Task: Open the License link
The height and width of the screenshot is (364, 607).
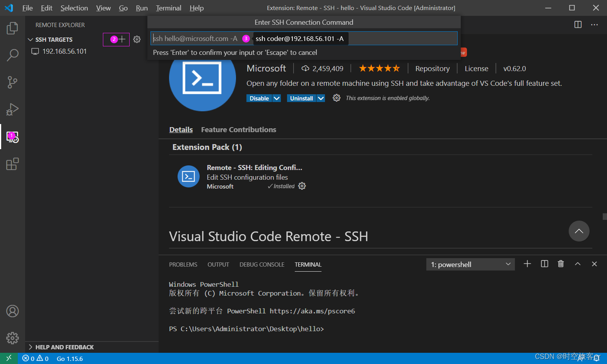Action: pos(476,68)
